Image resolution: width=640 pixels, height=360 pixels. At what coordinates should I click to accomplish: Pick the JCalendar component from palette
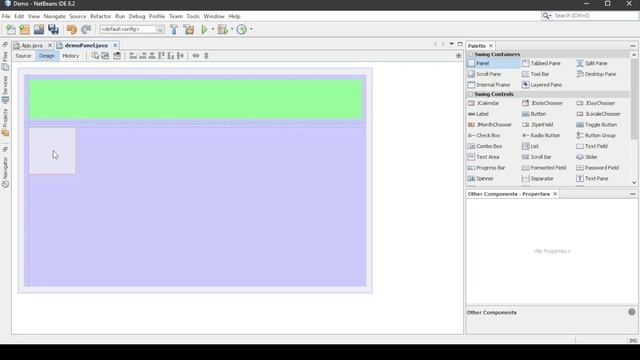tap(484, 103)
